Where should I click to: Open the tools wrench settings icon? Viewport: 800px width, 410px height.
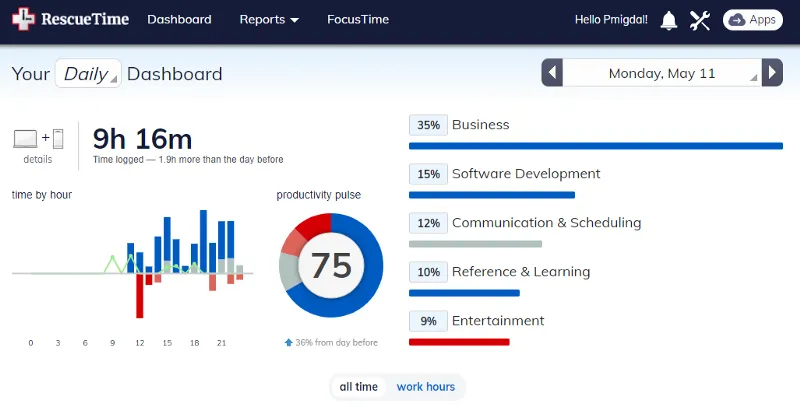click(700, 20)
